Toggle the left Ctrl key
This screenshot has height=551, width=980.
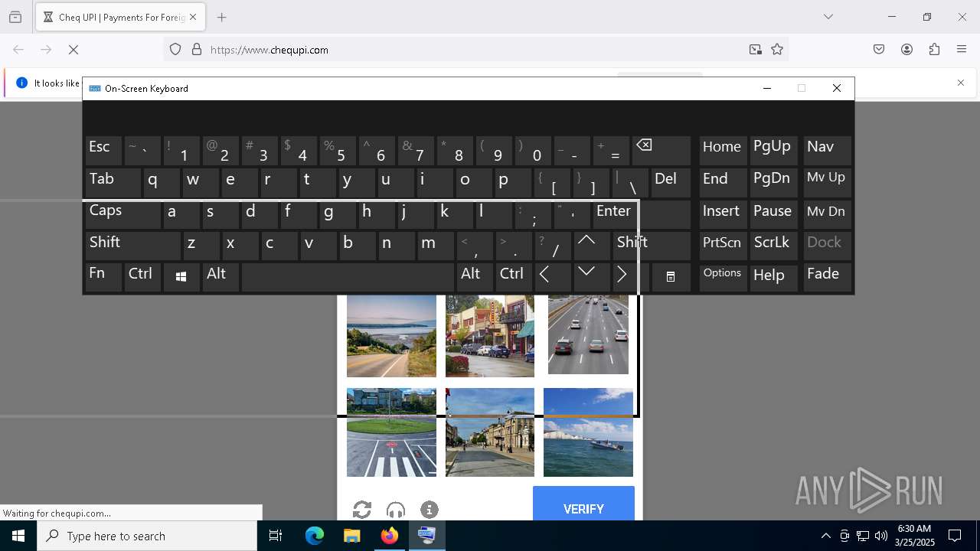(142, 277)
